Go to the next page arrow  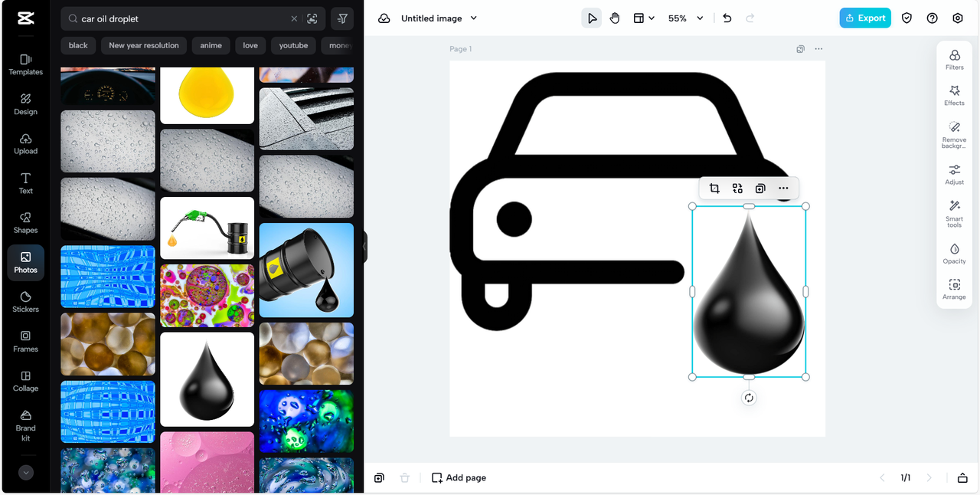[x=929, y=478]
